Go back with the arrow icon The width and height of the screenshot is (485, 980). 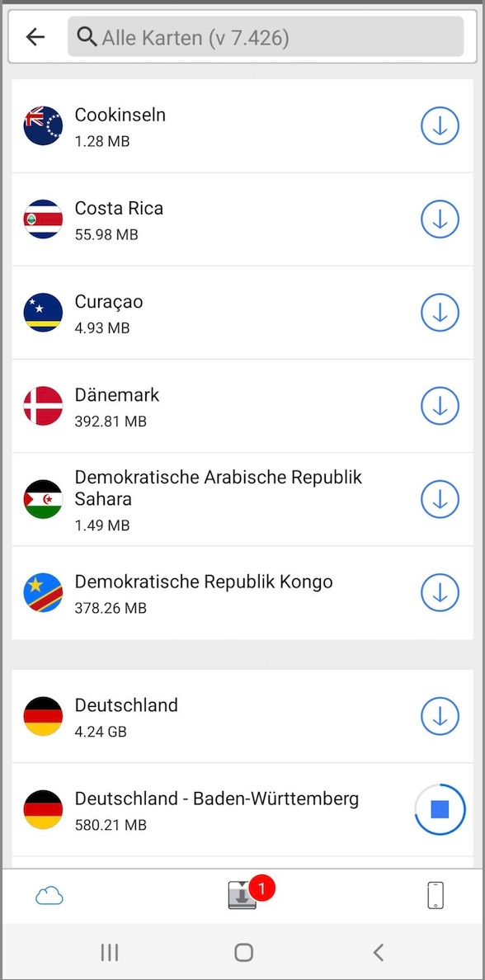click(x=35, y=37)
